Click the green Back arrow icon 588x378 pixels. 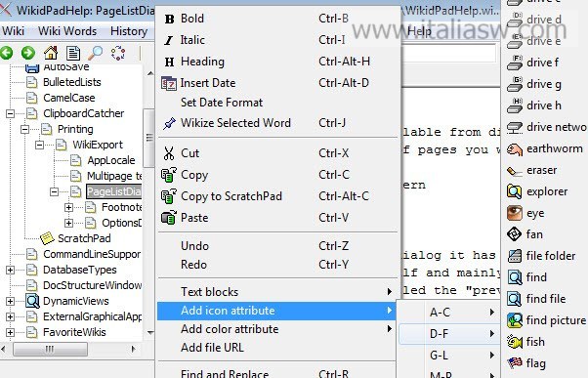(x=6, y=53)
